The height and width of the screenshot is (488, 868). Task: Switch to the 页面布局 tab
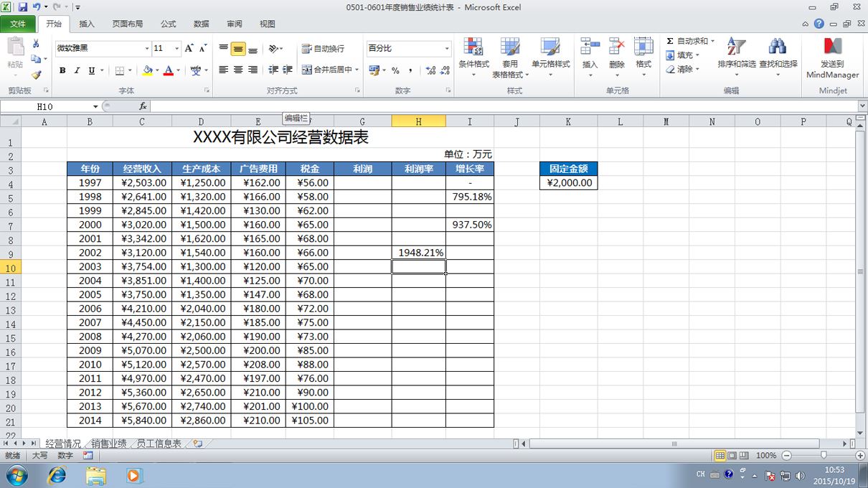click(127, 24)
